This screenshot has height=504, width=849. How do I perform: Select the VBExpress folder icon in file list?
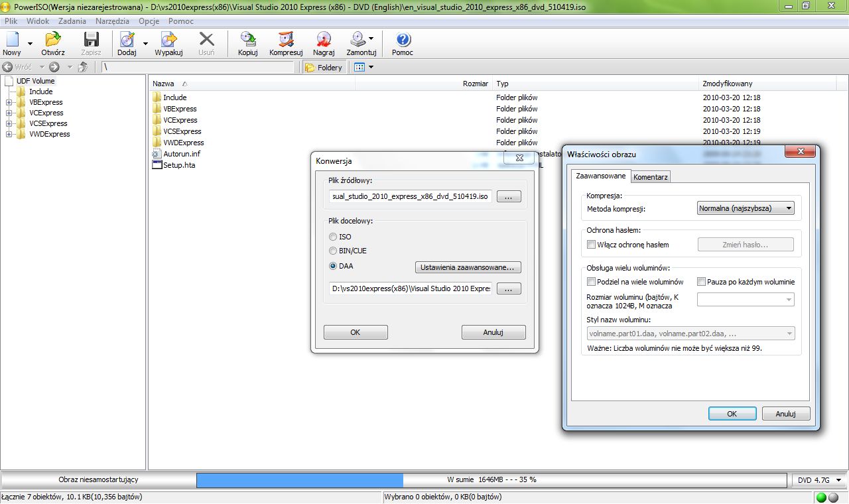click(157, 109)
